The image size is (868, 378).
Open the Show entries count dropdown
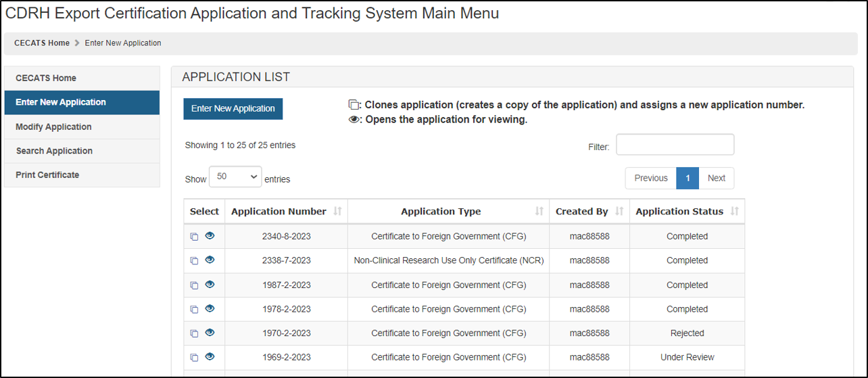[235, 176]
